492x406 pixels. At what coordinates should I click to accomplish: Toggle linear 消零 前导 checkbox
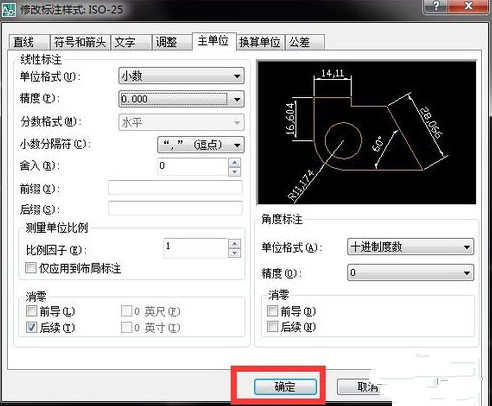click(32, 311)
